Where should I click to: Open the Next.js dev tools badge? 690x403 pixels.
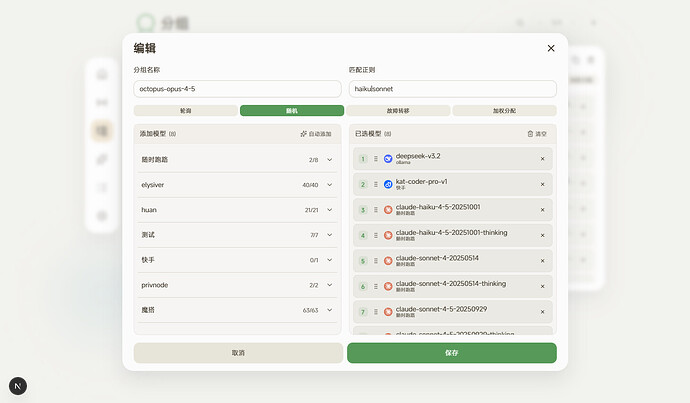pos(18,386)
